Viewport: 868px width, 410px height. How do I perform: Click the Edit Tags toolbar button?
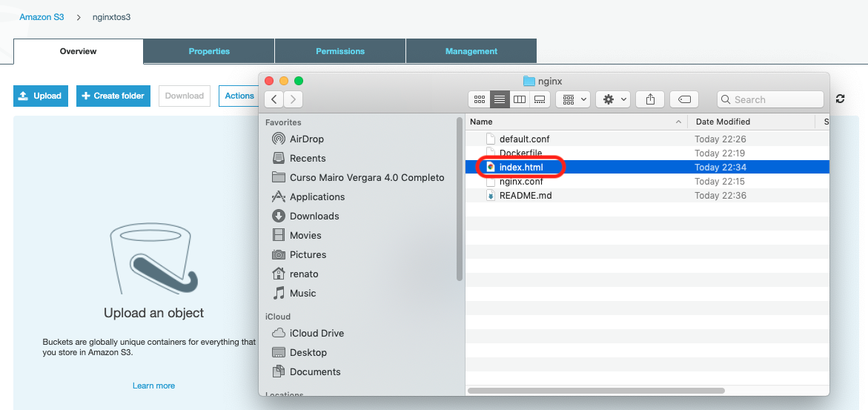point(684,99)
